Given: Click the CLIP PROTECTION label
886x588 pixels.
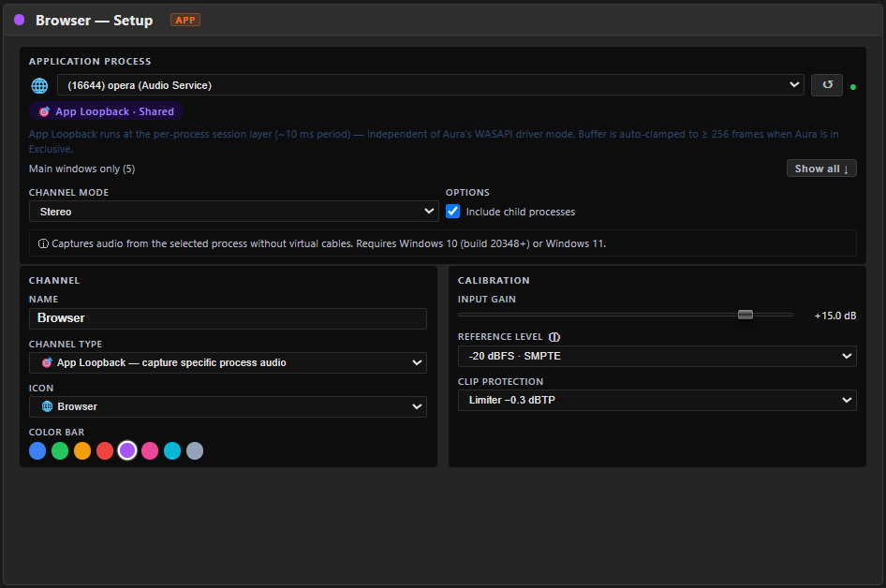Looking at the screenshot, I should coord(501,382).
